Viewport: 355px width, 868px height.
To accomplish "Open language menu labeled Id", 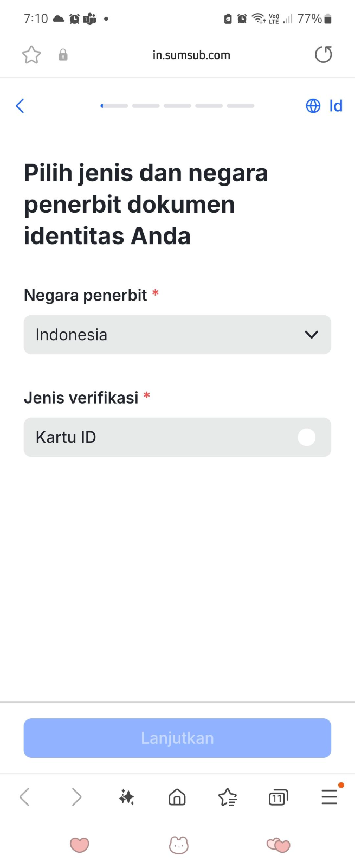I will [x=335, y=106].
